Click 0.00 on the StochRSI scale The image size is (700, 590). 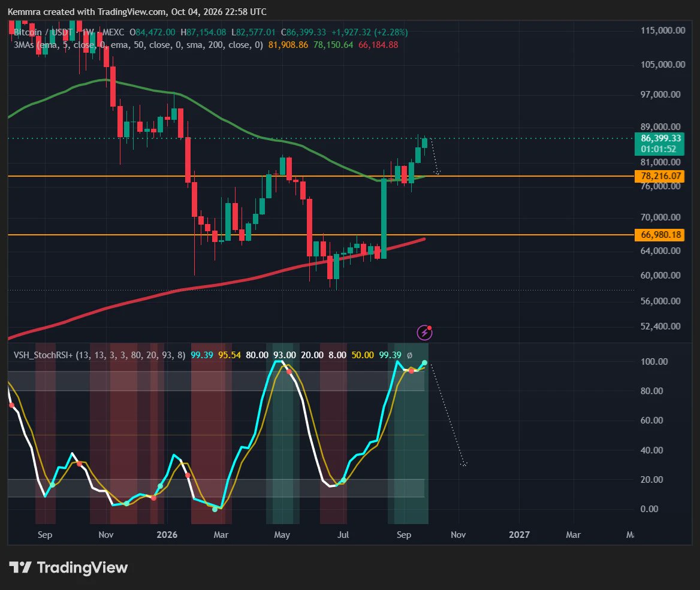click(x=649, y=509)
